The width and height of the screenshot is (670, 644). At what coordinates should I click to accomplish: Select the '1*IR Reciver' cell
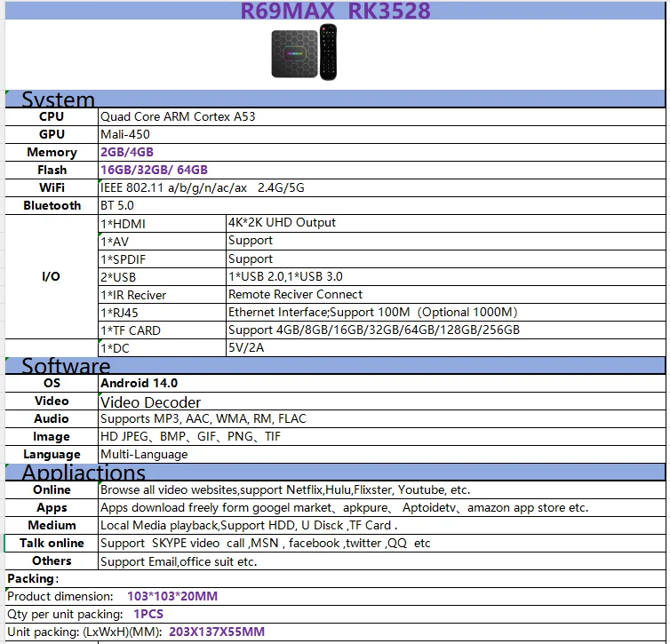162,295
